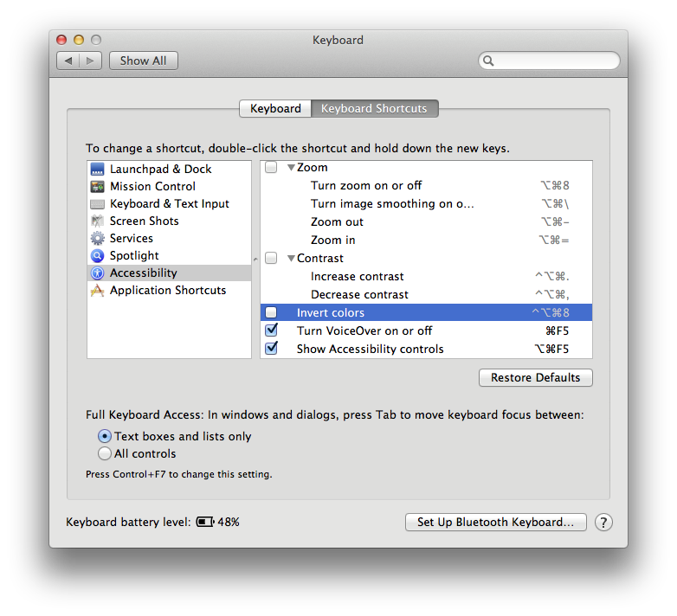Image resolution: width=677 pixels, height=616 pixels.
Task: Minimize the Keyboard window with yellow button
Action: point(79,40)
